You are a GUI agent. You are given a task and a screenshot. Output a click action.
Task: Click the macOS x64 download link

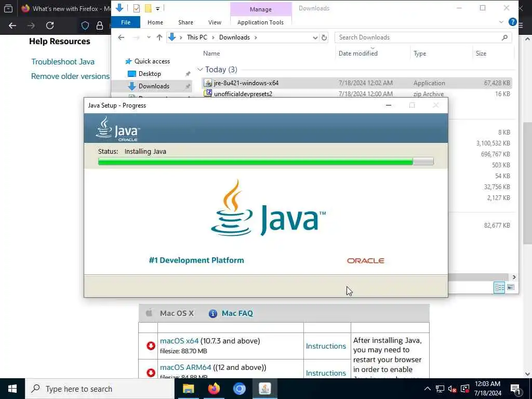179,341
